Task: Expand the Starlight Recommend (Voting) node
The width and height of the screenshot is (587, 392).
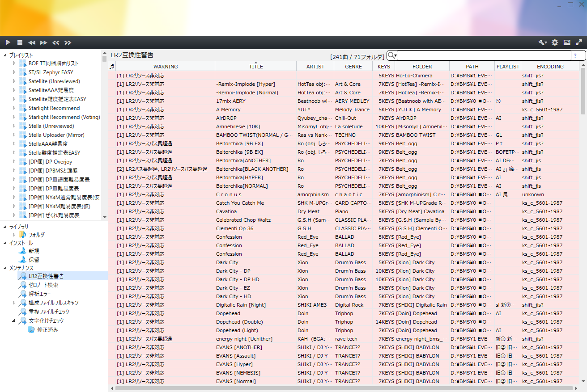Action: (14, 117)
